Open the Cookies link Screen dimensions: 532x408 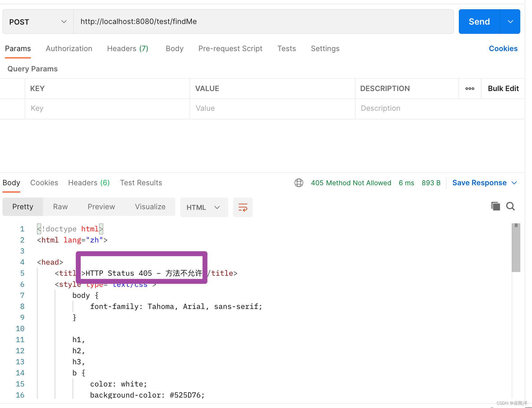pos(503,49)
